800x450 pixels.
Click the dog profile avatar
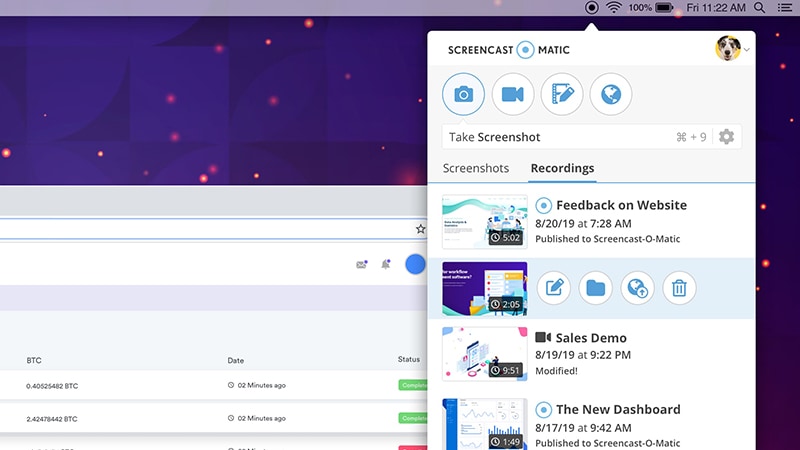tap(728, 48)
